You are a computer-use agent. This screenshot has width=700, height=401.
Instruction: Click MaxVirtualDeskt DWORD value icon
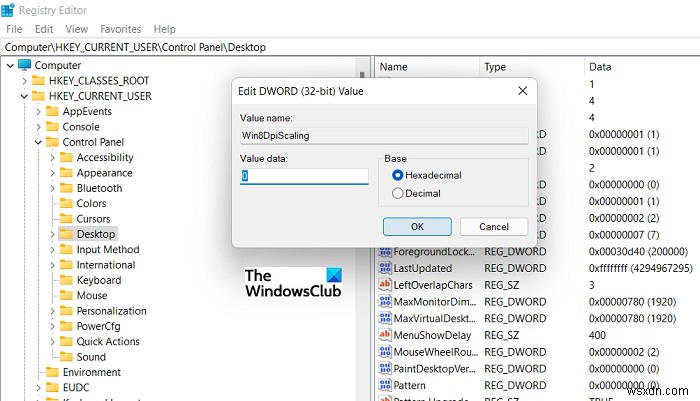pyautogui.click(x=385, y=318)
